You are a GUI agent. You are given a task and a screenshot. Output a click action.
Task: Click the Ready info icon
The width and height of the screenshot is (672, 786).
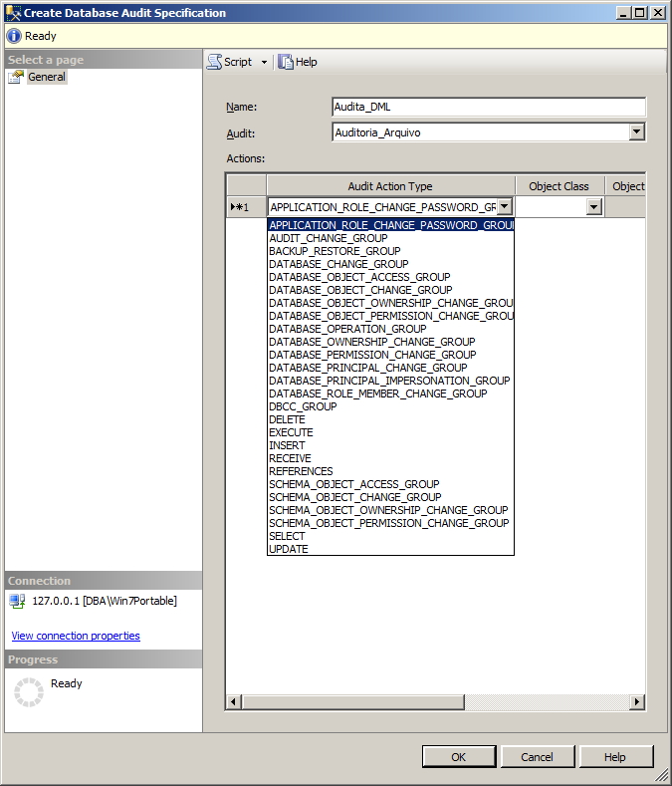click(x=14, y=36)
